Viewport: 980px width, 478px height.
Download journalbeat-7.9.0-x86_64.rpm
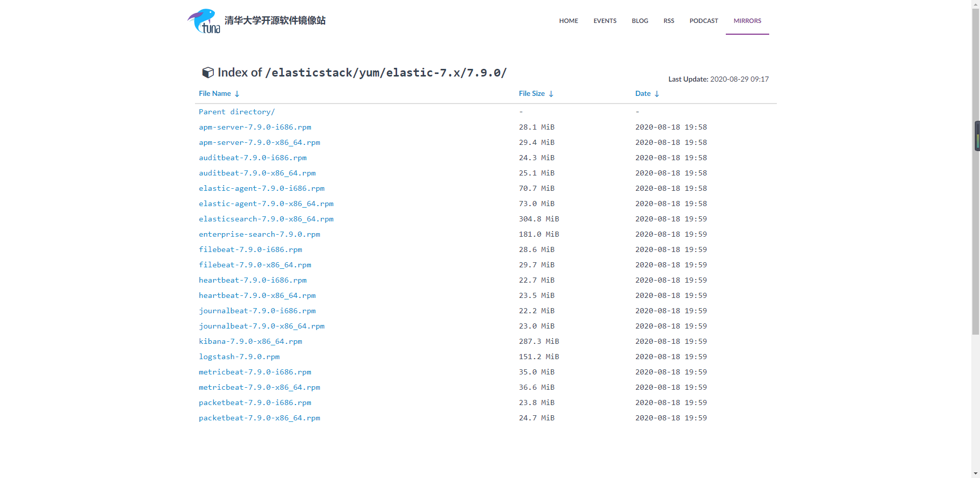[262, 326]
